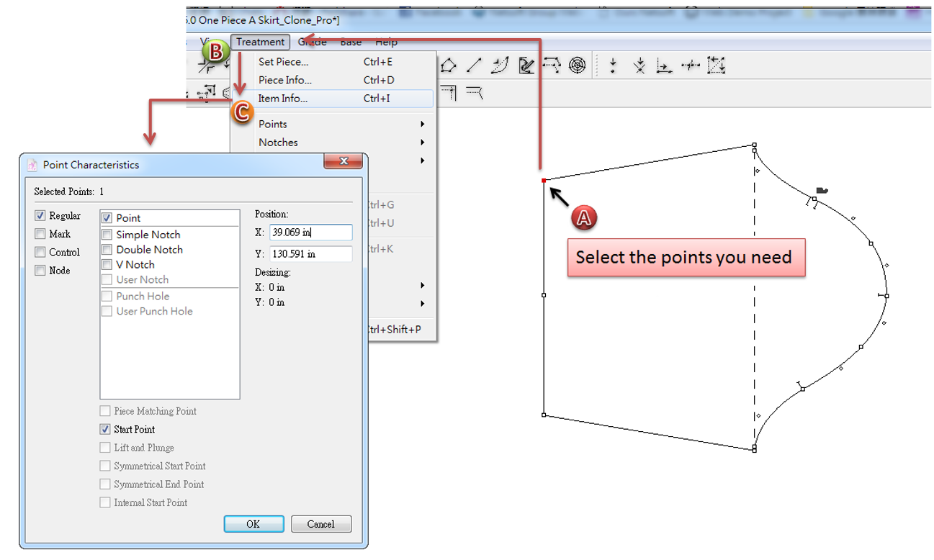This screenshot has height=560, width=934.
Task: Click the Cancel button
Action: (320, 524)
